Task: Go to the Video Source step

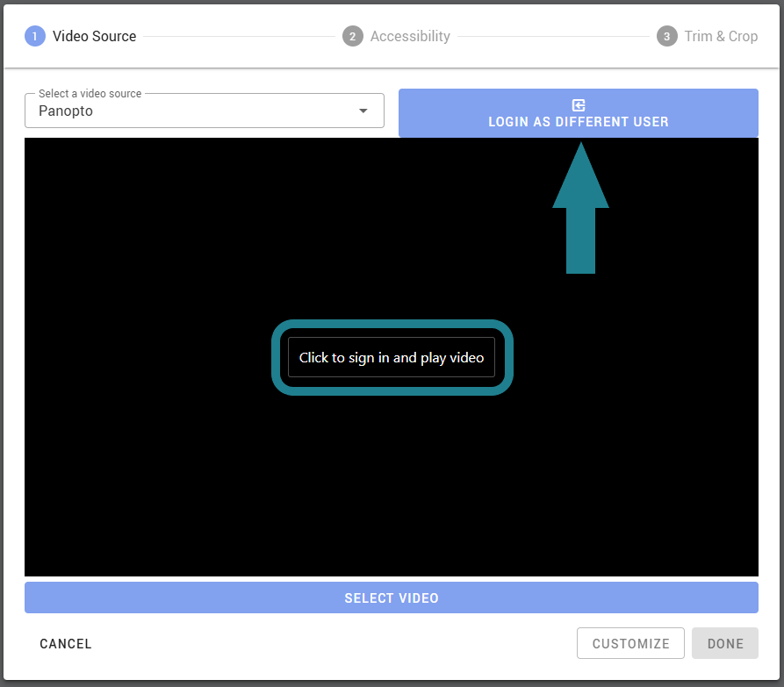Action: pos(81,36)
